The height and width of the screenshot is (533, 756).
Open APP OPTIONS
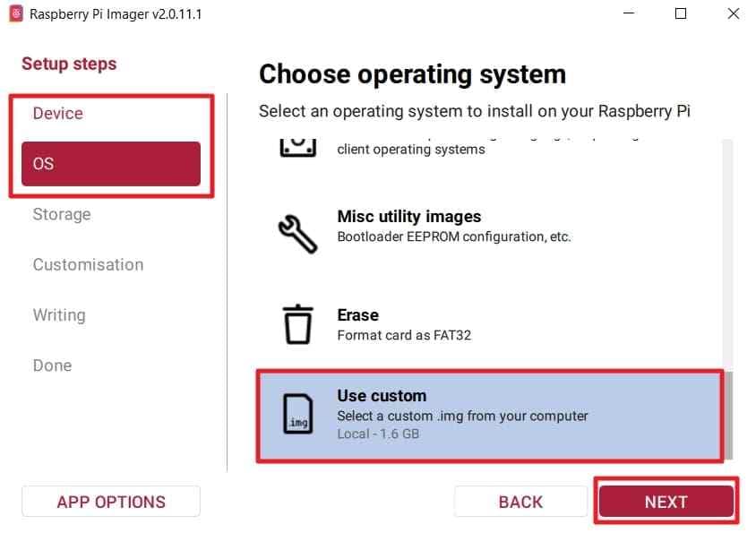coord(111,502)
